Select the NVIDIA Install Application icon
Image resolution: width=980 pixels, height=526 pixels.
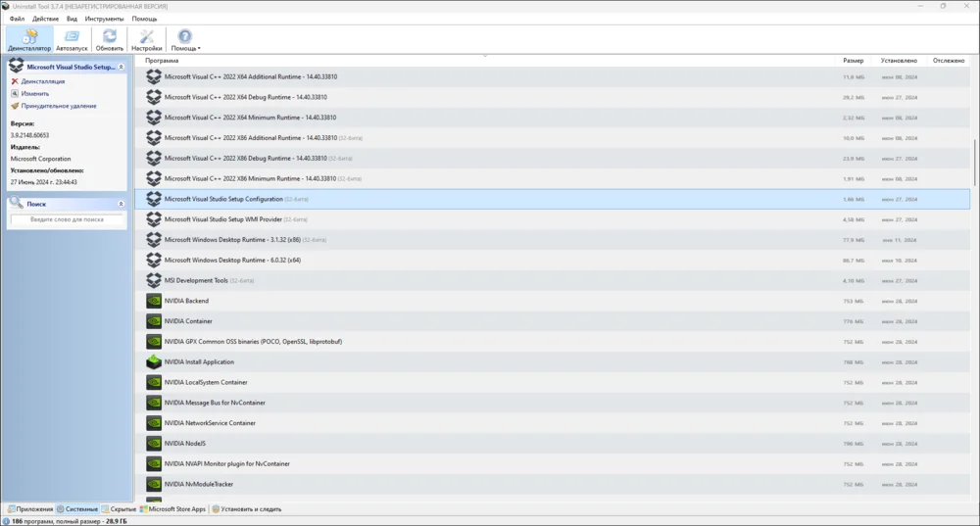click(154, 361)
